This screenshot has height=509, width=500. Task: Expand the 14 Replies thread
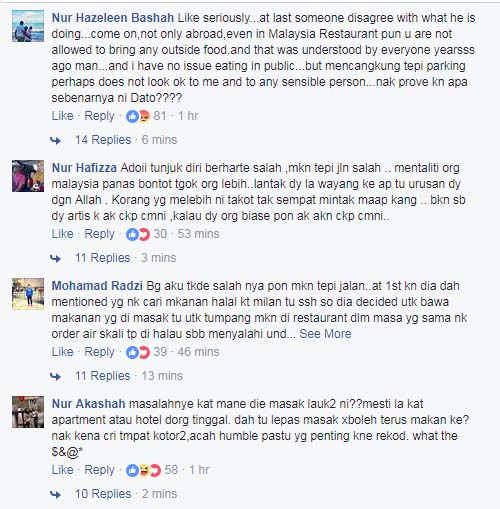(103, 140)
